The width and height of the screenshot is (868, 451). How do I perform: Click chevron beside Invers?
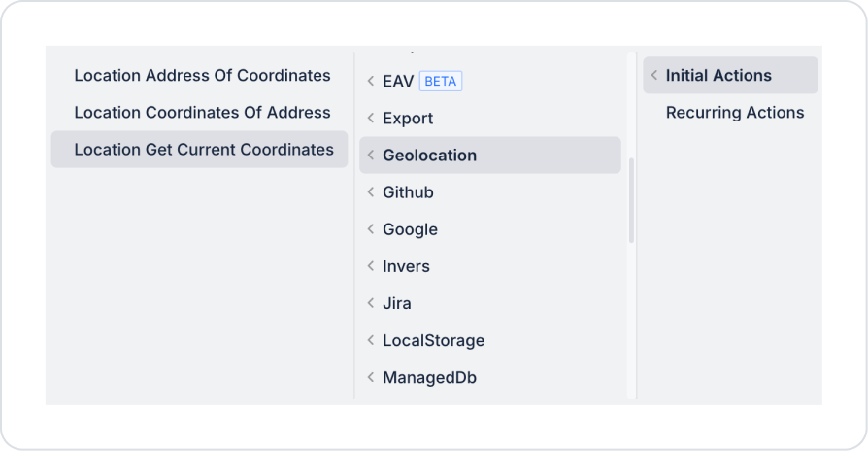(371, 266)
